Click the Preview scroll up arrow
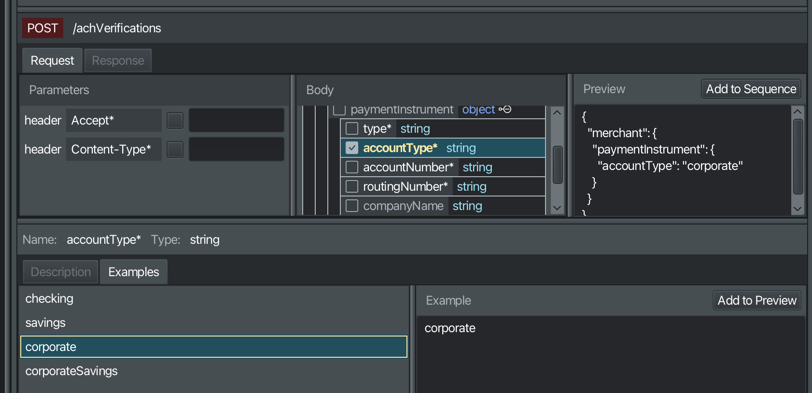Image resolution: width=812 pixels, height=393 pixels. (798, 113)
